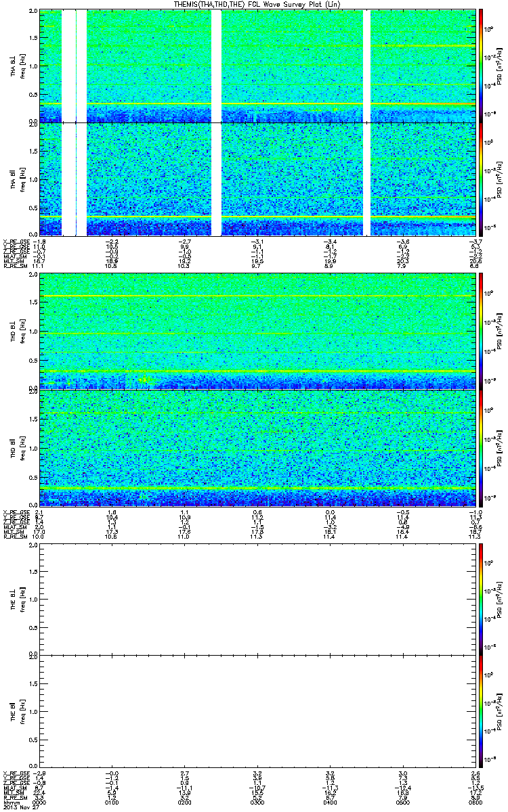Click the 'THD B∥ freq [Hz]' axis label
Viewport: 508px width, 812px height.
pyautogui.click(x=16, y=447)
